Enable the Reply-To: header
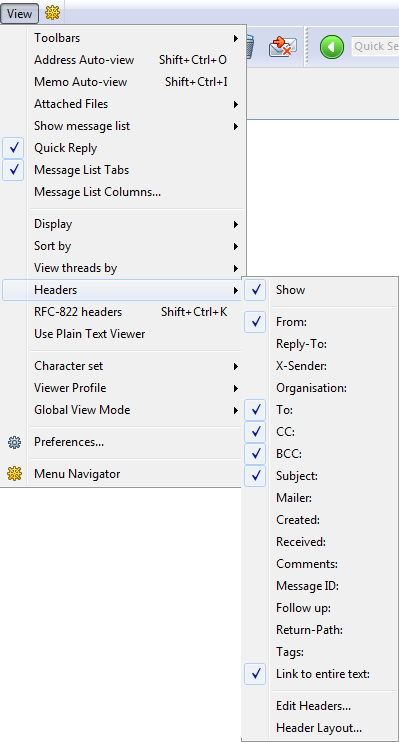The width and height of the screenshot is (399, 742). click(x=320, y=344)
